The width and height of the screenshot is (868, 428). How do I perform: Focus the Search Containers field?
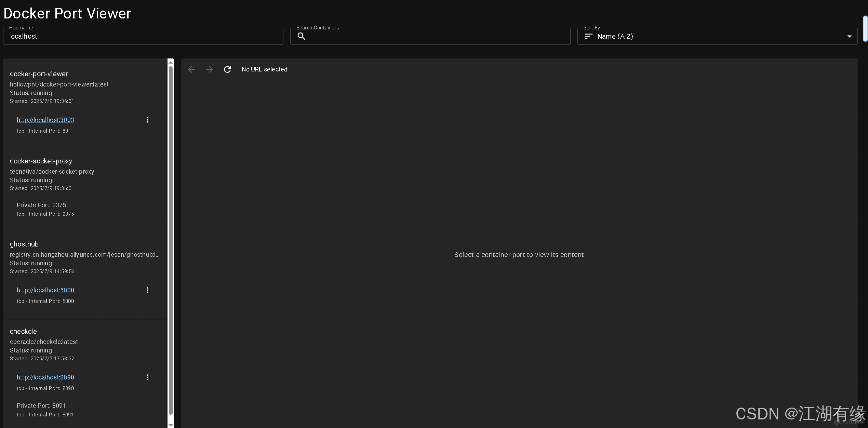[x=434, y=37]
